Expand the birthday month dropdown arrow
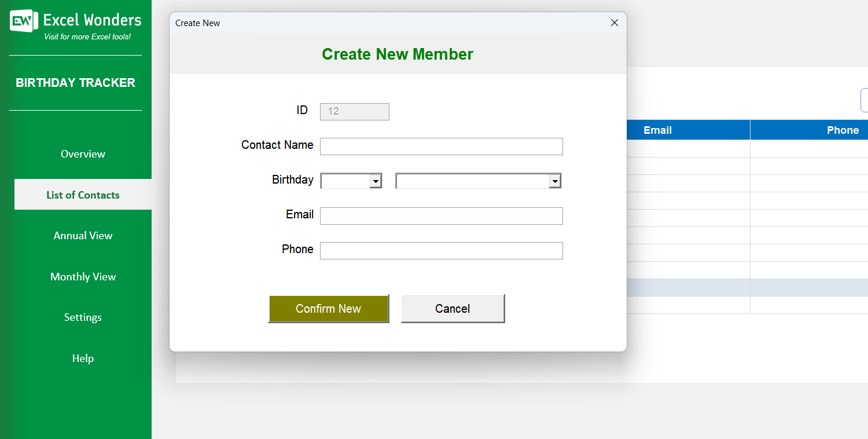 click(x=555, y=181)
